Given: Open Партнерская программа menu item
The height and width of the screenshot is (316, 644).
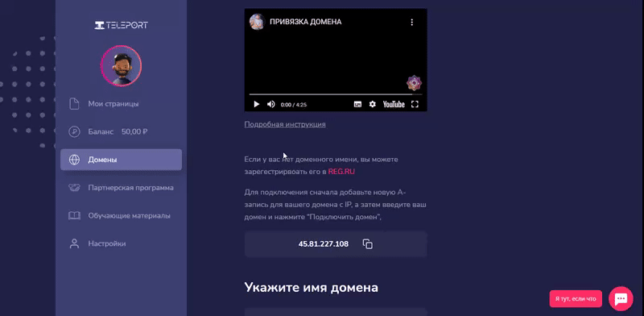Looking at the screenshot, I should coord(130,188).
